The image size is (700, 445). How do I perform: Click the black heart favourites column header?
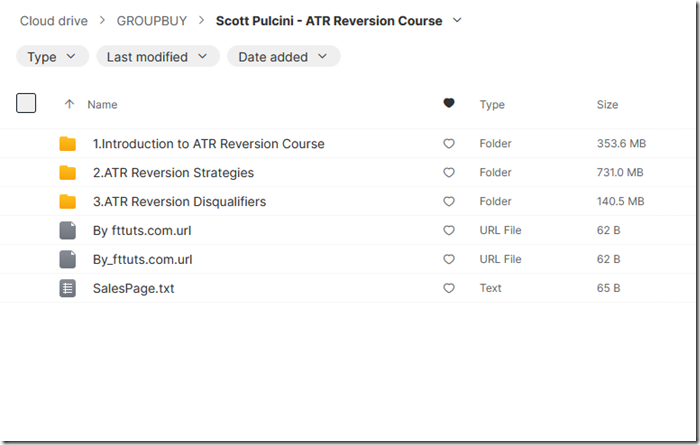coord(449,103)
